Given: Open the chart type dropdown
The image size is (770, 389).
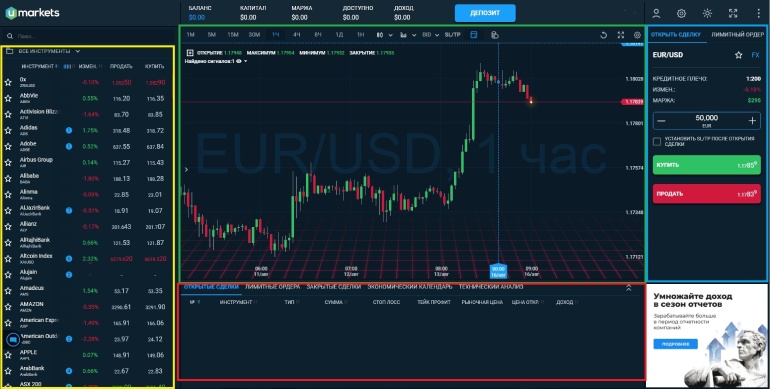Looking at the screenshot, I should pos(385,35).
